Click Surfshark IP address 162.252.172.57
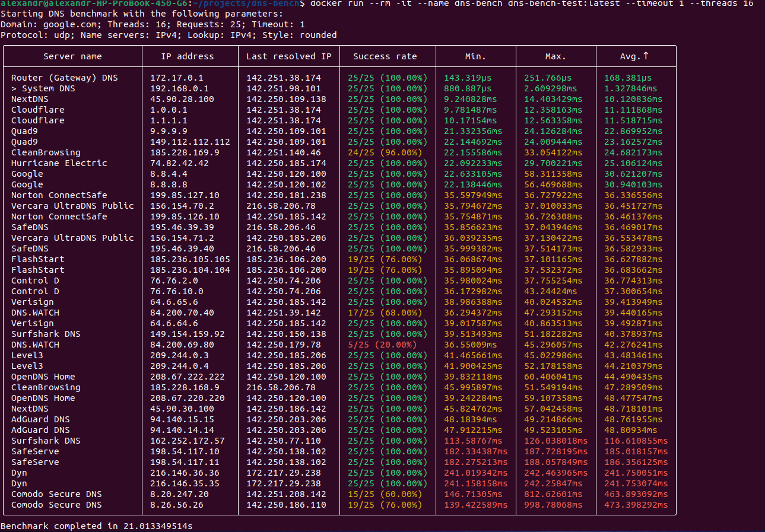This screenshot has width=765, height=532. pyautogui.click(x=188, y=441)
